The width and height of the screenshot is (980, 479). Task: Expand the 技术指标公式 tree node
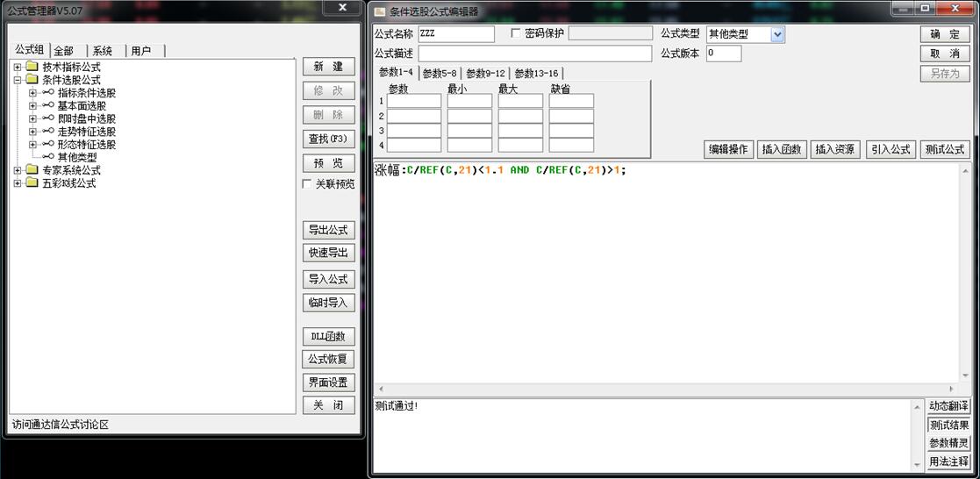(18, 67)
